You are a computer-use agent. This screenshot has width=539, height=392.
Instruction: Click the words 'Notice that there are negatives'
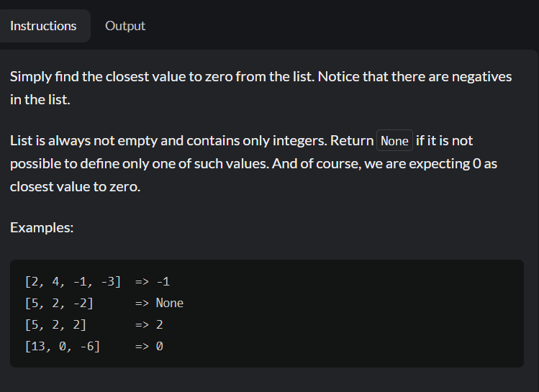point(415,76)
